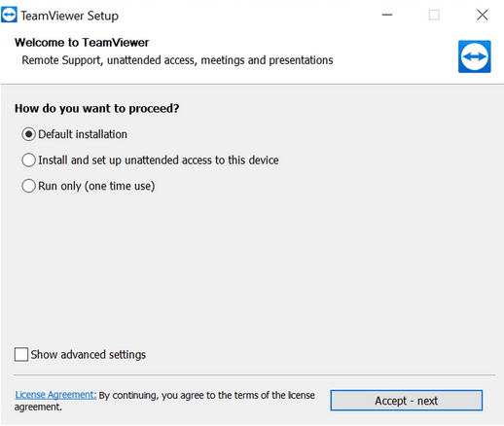The height and width of the screenshot is (426, 504).
Task: Select the Run only (one time use) radio button
Action: [x=28, y=186]
